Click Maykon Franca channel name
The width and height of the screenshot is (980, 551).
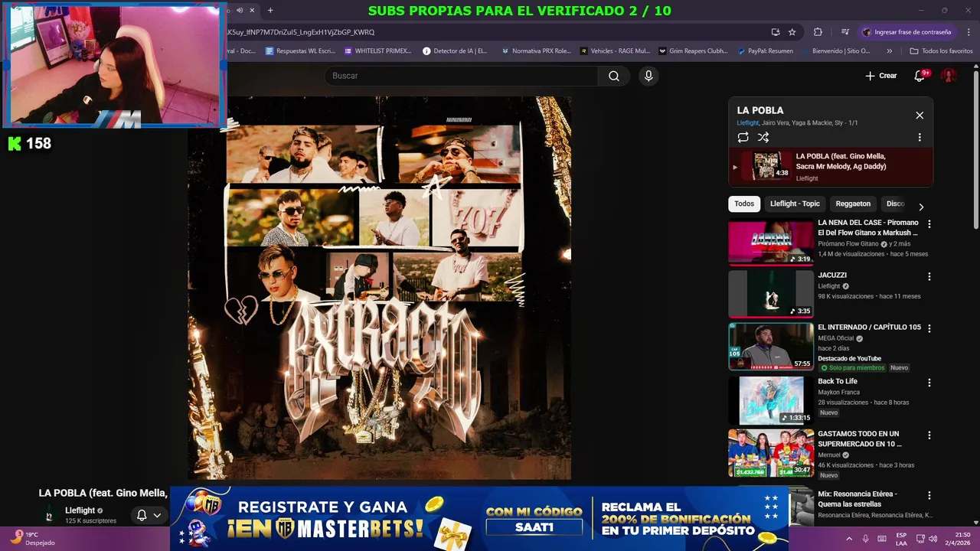[x=838, y=393]
